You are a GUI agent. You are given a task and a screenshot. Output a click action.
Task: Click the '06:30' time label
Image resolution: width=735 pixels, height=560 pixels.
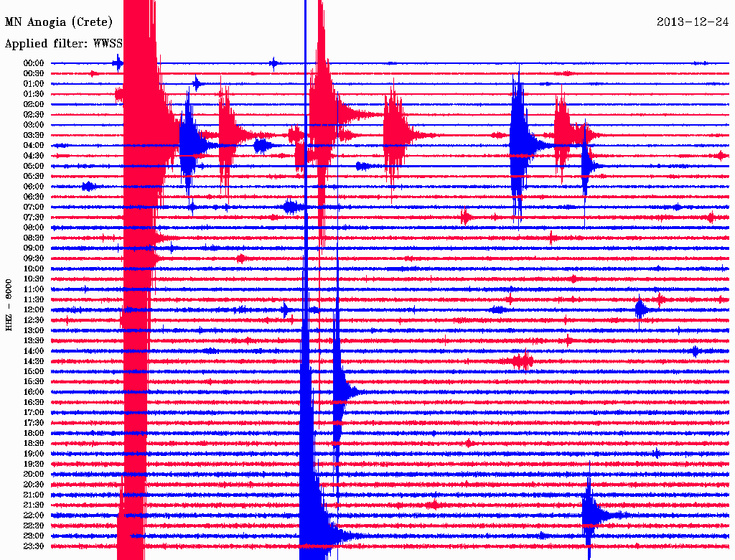pyautogui.click(x=34, y=197)
